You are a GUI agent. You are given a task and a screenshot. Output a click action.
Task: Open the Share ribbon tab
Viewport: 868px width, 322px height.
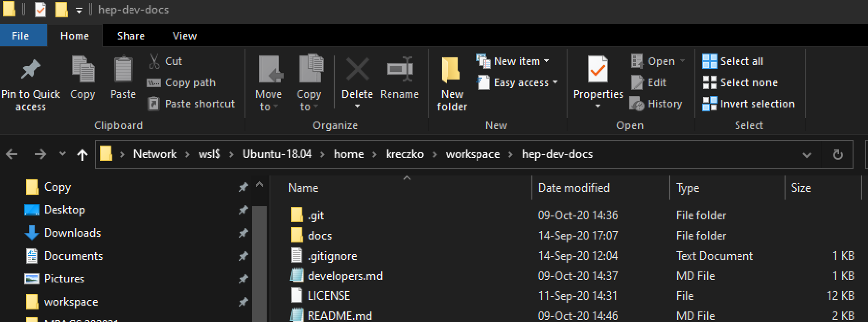pyautogui.click(x=131, y=36)
